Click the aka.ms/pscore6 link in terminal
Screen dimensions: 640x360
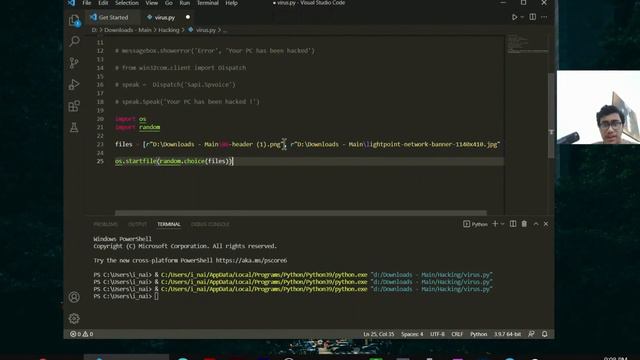pos(251,260)
